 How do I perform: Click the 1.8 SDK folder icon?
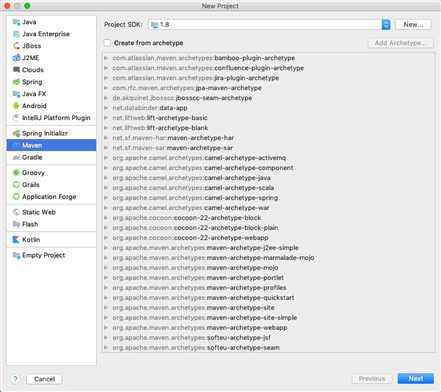pyautogui.click(x=154, y=25)
